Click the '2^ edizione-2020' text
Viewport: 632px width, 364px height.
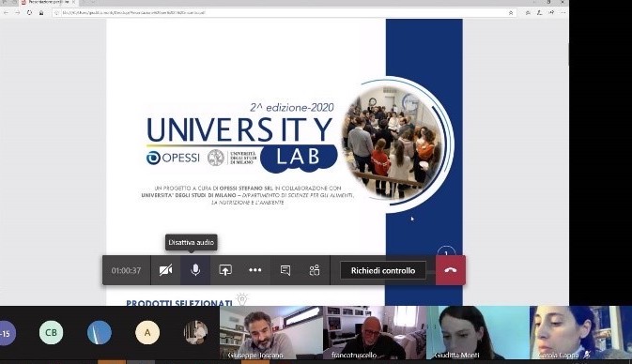click(292, 107)
